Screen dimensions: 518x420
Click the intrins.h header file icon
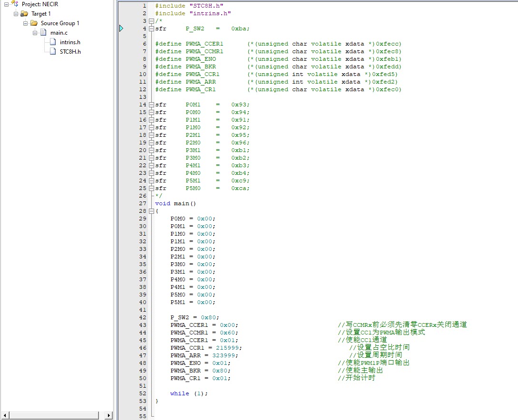[53, 42]
